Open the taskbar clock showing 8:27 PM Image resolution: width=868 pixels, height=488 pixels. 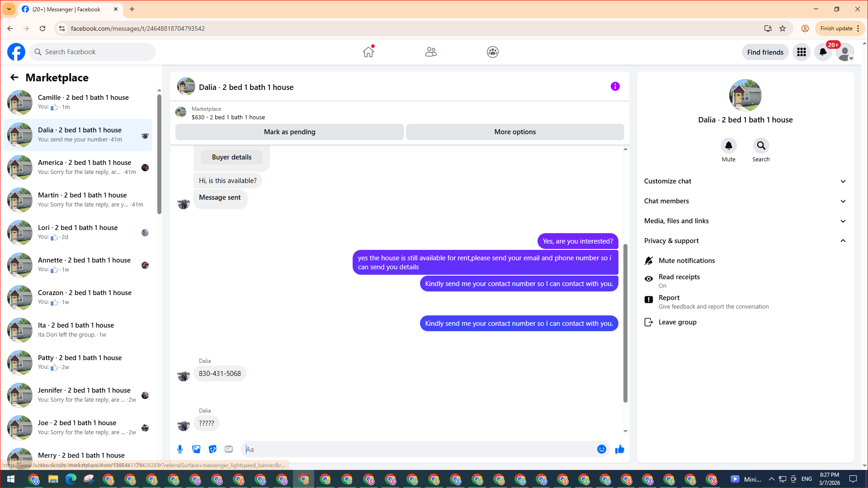[x=830, y=479]
